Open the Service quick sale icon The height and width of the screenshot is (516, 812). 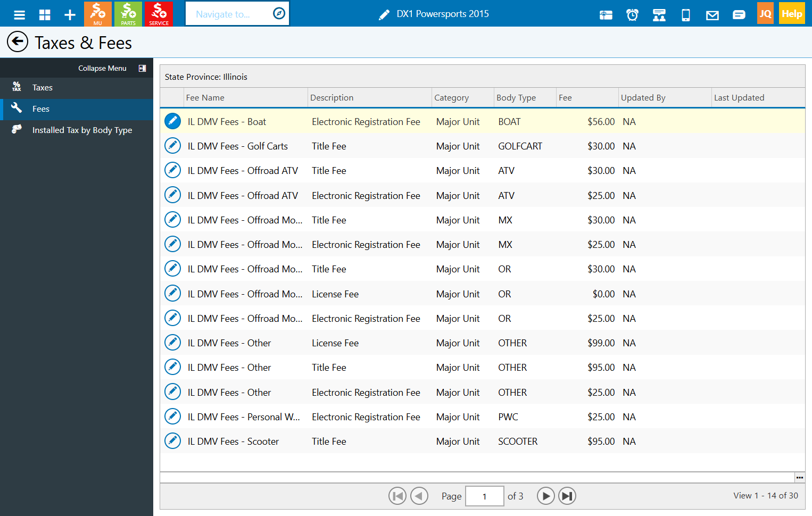pyautogui.click(x=159, y=13)
